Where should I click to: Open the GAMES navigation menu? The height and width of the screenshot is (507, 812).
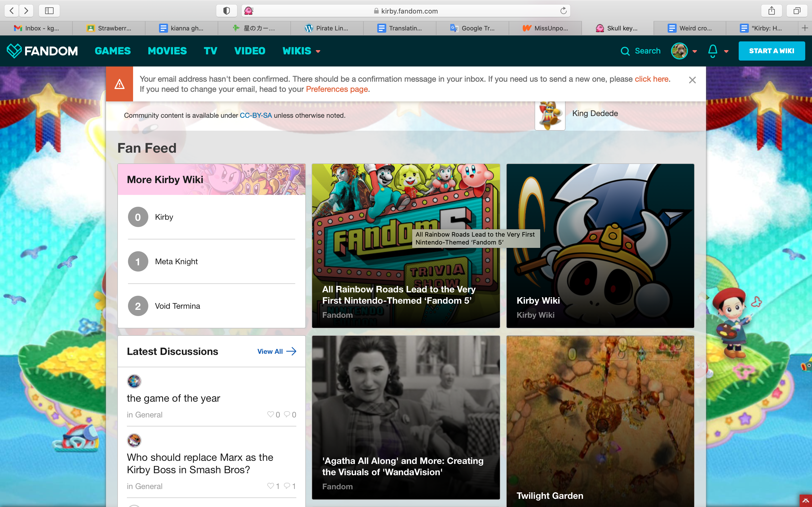point(112,51)
